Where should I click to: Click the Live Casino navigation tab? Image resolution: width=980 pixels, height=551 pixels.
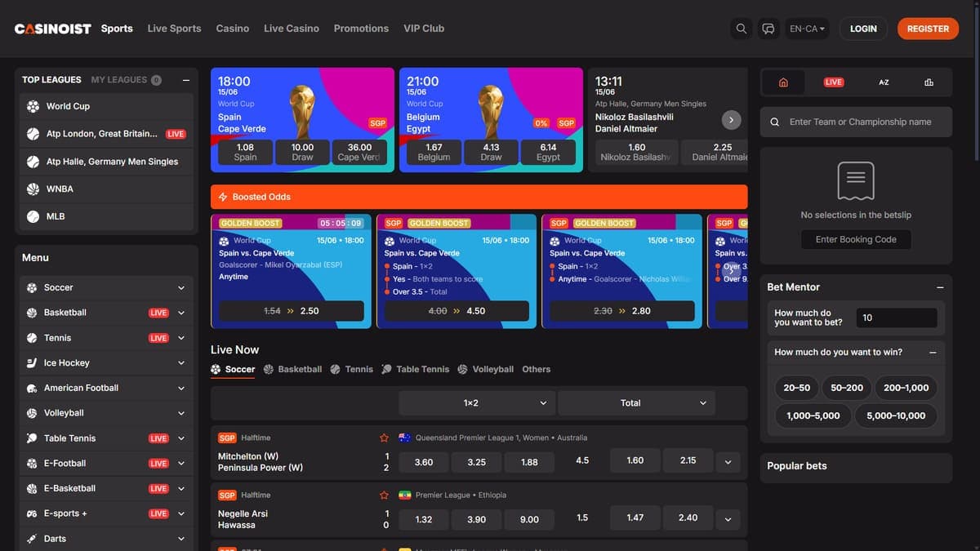pos(292,29)
